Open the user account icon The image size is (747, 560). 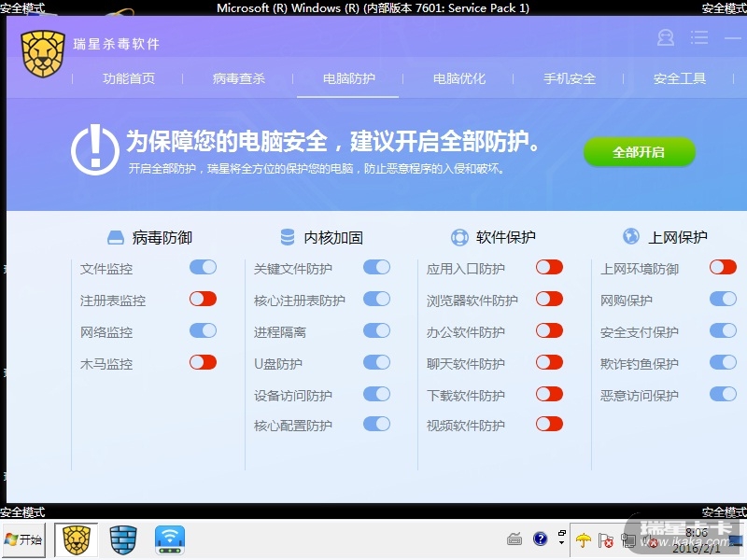(x=666, y=37)
